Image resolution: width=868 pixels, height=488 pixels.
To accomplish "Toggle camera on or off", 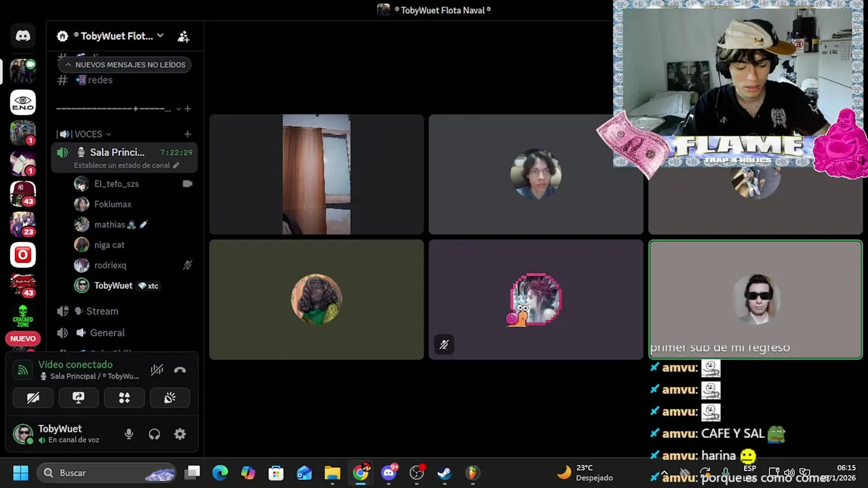I will (33, 398).
